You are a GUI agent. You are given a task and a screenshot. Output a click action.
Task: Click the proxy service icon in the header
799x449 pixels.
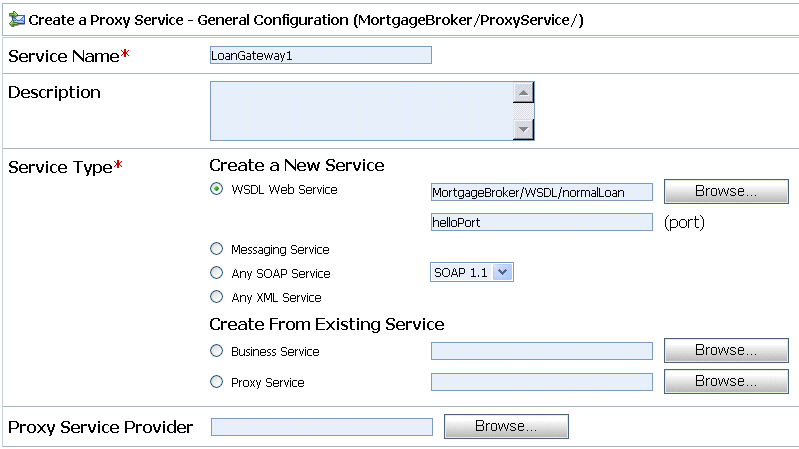[x=17, y=19]
